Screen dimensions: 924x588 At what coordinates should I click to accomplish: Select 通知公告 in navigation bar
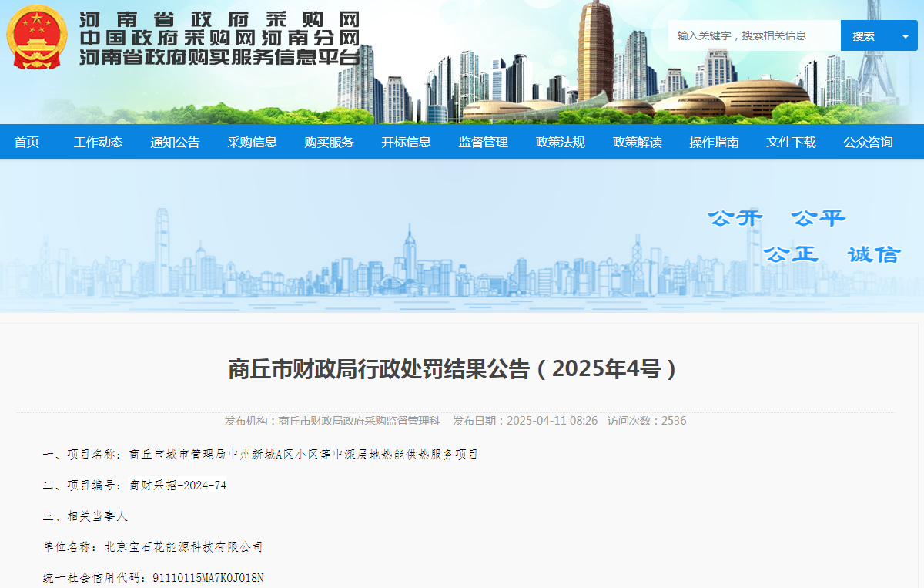coord(175,142)
